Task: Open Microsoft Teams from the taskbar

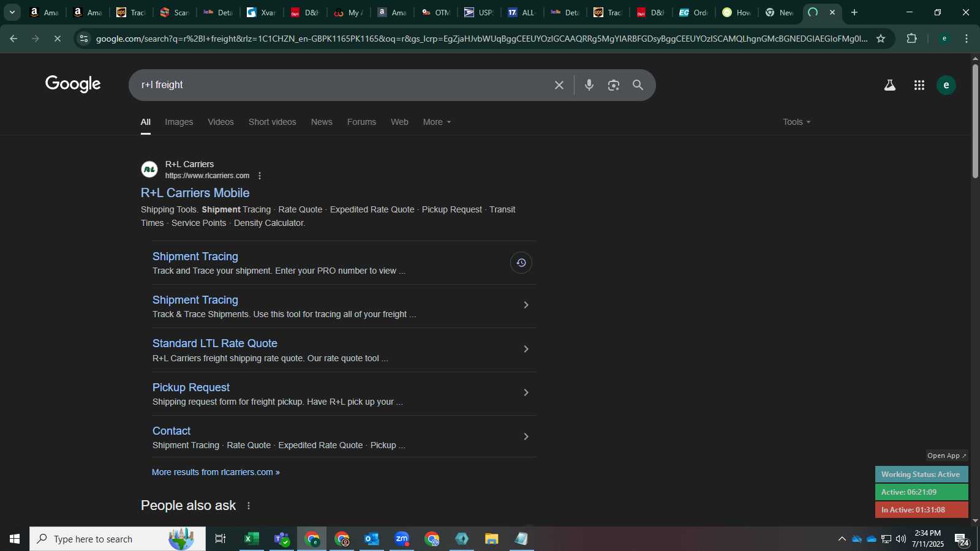Action: tap(282, 539)
